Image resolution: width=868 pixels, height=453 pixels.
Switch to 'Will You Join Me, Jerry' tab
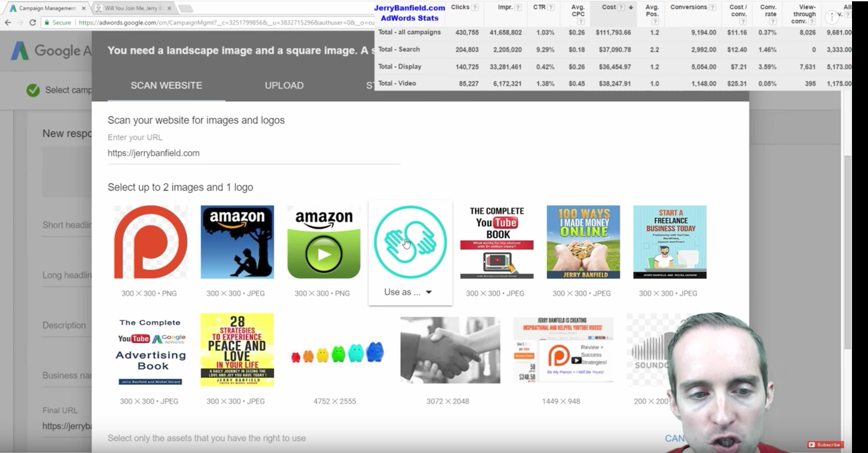click(133, 8)
